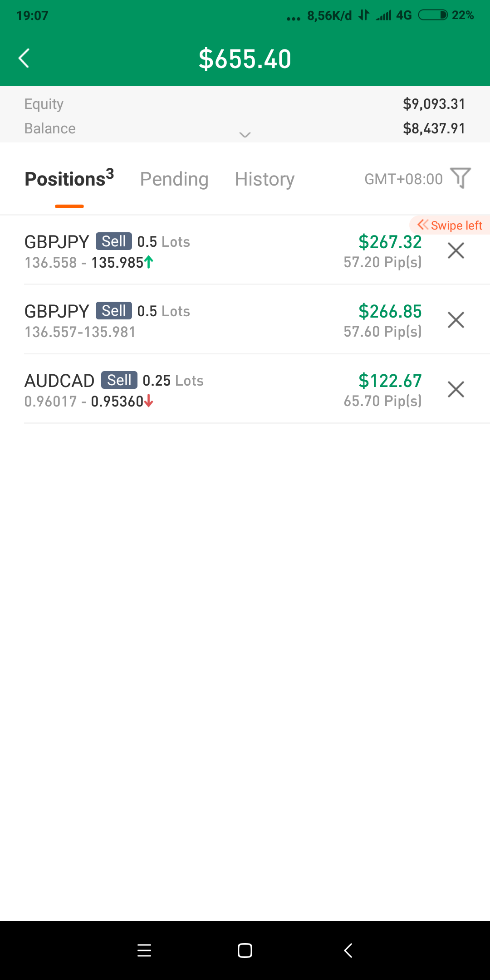Tap the Equity value $9,093.31
The width and height of the screenshot is (490, 980).
coord(434,104)
